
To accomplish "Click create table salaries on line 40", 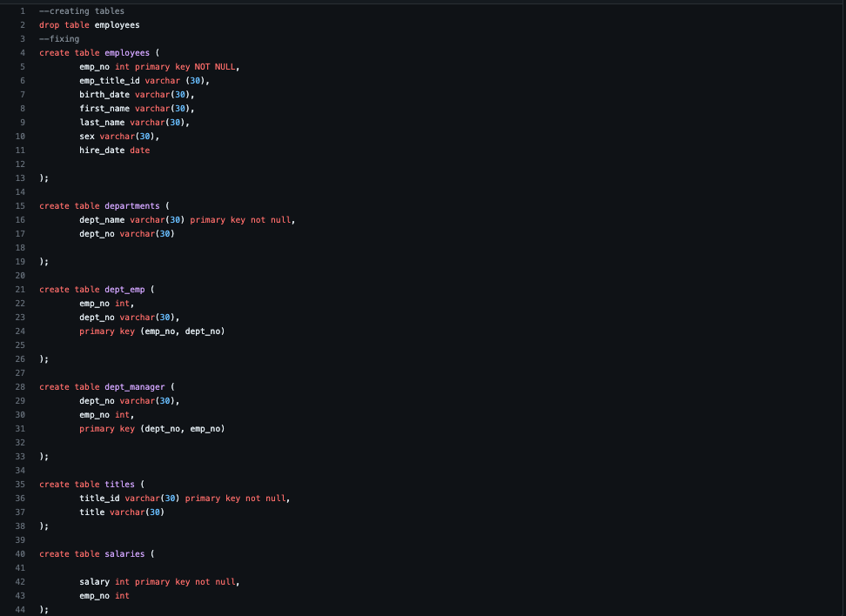I will (90, 553).
